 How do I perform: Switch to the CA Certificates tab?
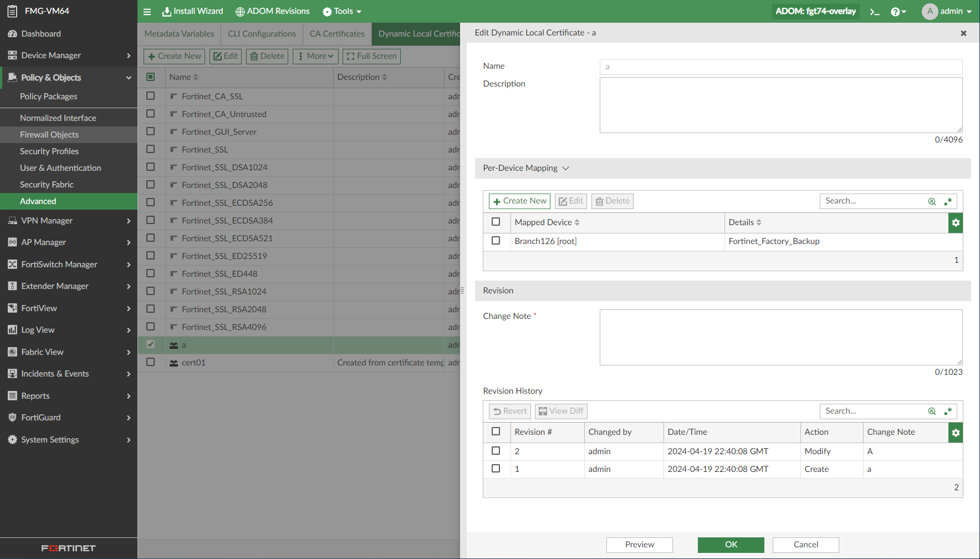tap(337, 34)
